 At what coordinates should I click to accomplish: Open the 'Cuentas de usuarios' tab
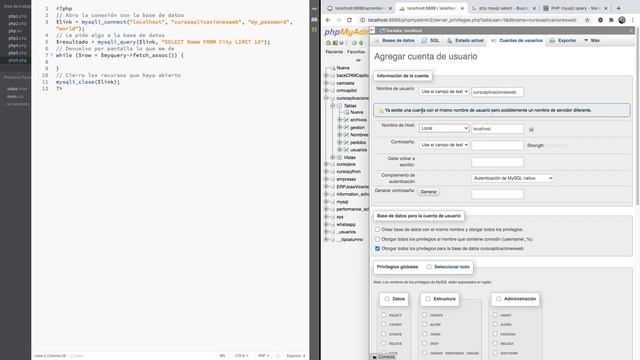pyautogui.click(x=517, y=40)
